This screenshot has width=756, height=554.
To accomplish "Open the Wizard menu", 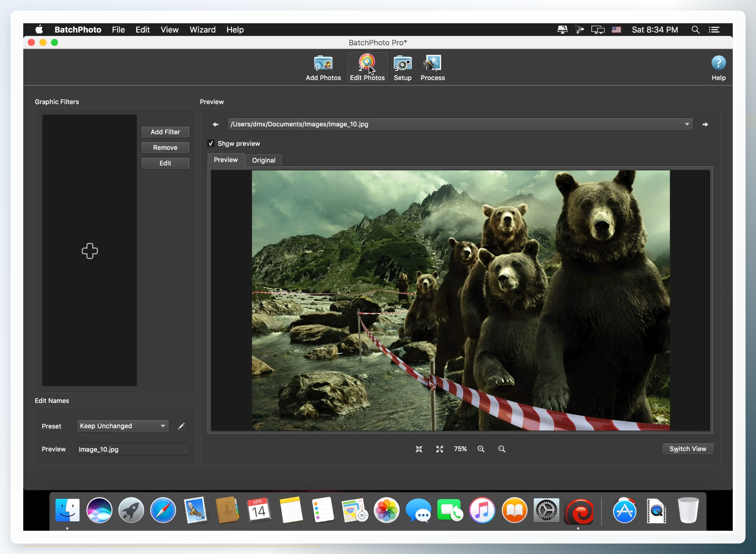I will [202, 30].
